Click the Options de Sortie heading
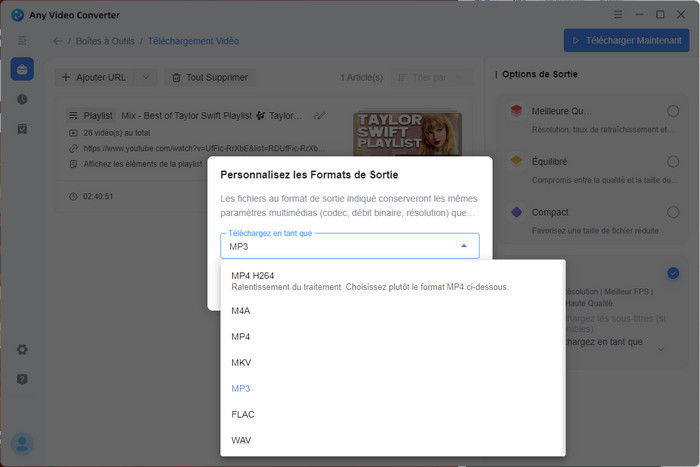Viewport: 700px width, 467px height. pyautogui.click(x=540, y=74)
